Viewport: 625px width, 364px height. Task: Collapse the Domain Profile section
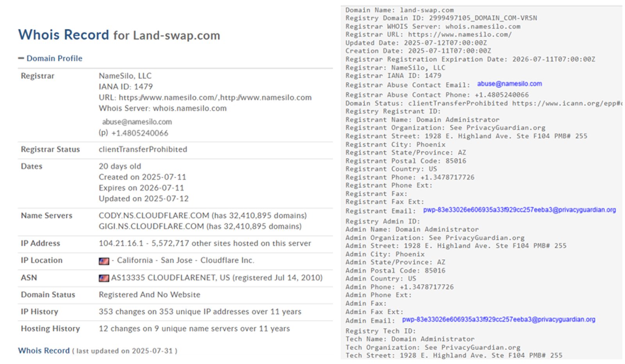click(x=21, y=58)
